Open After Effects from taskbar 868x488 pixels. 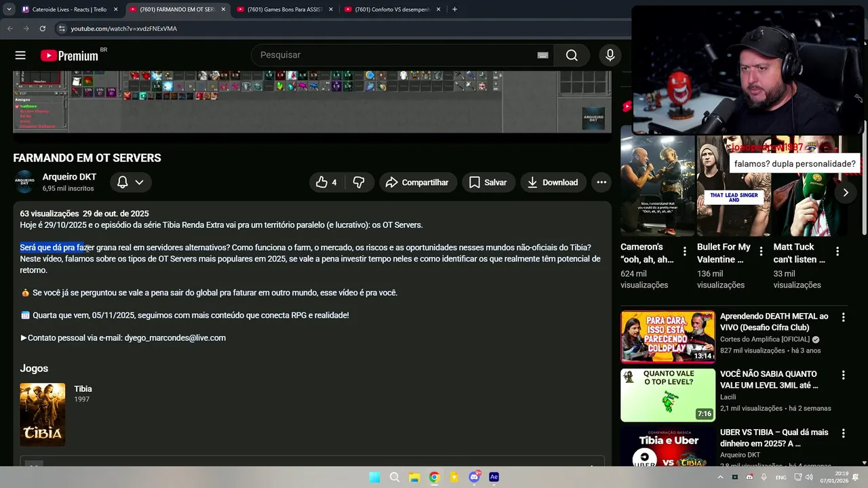click(494, 477)
